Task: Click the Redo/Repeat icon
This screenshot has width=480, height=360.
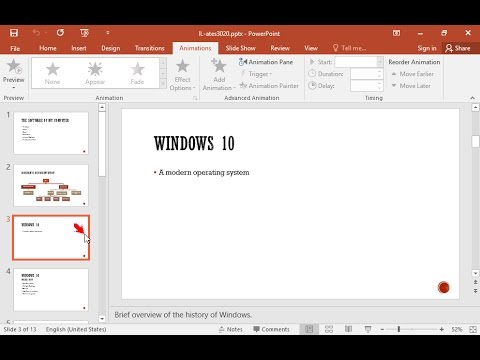Action: (x=60, y=33)
